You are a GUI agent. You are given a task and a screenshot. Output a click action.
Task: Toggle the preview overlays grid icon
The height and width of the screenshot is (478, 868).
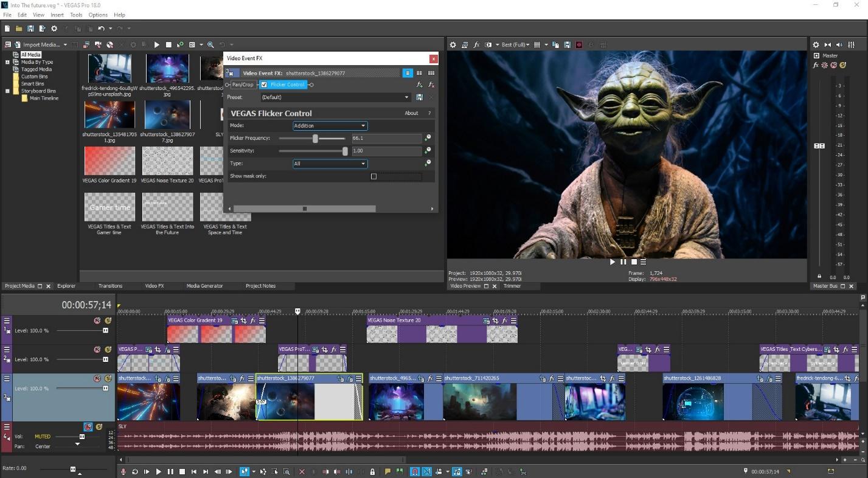(x=537, y=45)
